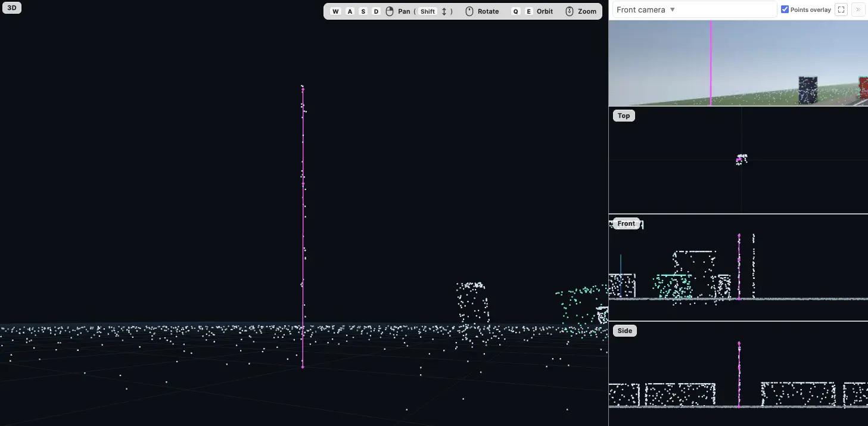
Task: Click the 3D view badge
Action: (11, 8)
